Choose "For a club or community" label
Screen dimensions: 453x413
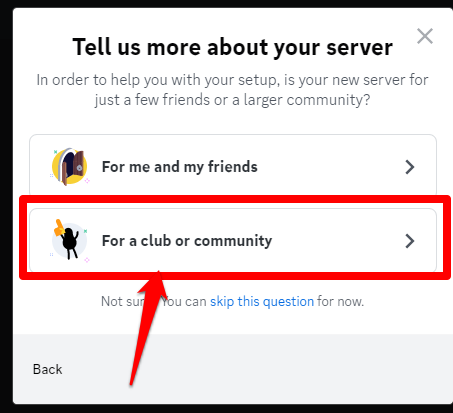coord(187,241)
